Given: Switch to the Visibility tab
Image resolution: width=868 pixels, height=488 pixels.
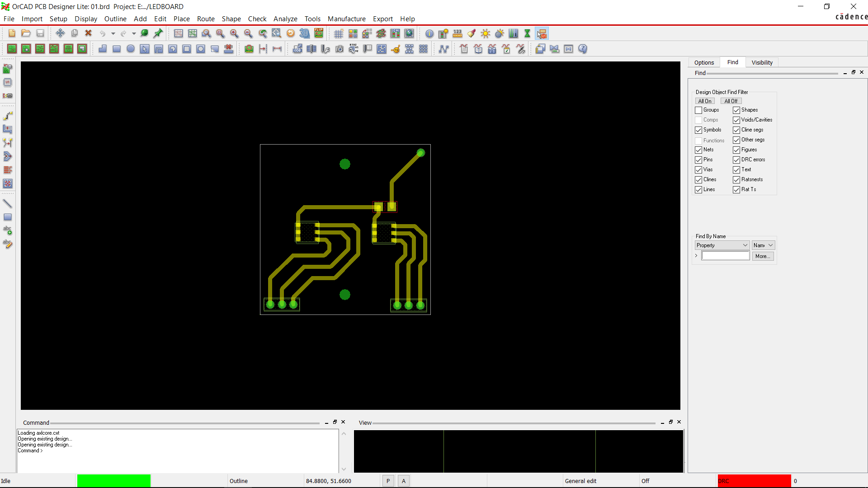Looking at the screenshot, I should (762, 63).
